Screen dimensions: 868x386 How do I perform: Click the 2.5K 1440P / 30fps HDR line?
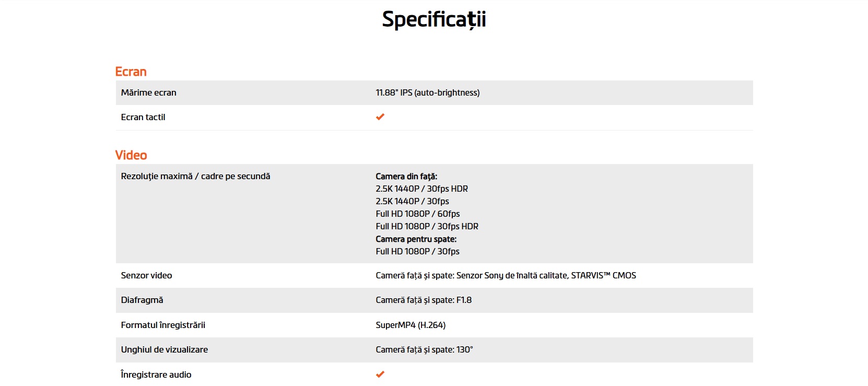click(421, 189)
